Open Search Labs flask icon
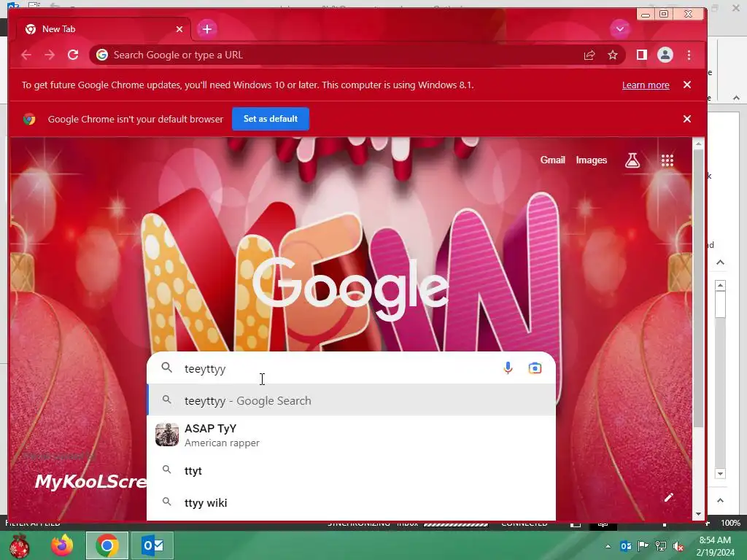 632,160
